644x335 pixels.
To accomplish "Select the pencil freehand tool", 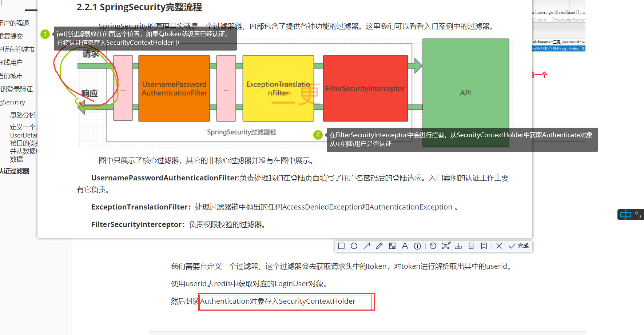I will click(x=379, y=246).
